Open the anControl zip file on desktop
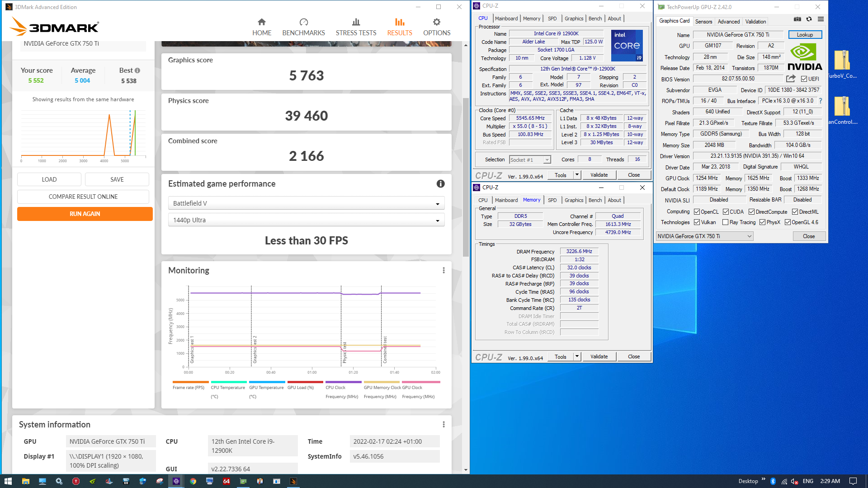This screenshot has width=868, height=488. [842, 110]
